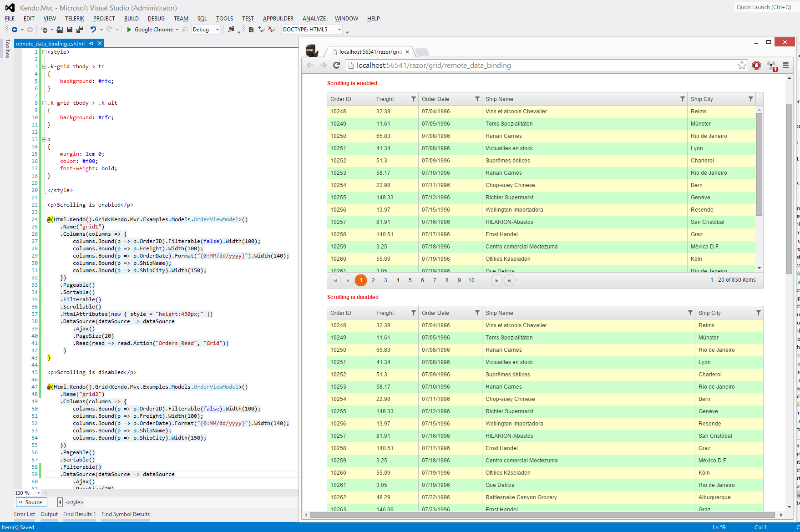Open the editor zoom 100 % dropdown
The height and width of the screenshot is (532, 800).
pyautogui.click(x=39, y=493)
